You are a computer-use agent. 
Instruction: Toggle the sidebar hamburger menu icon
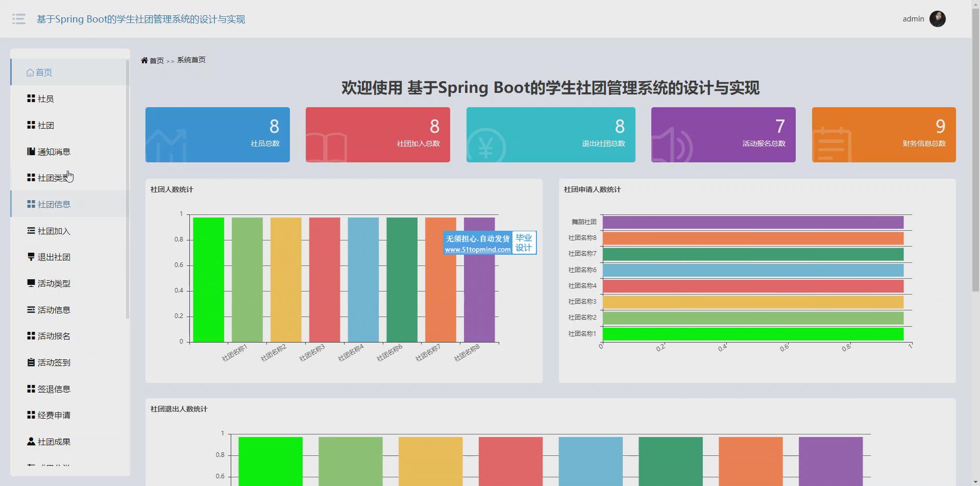[19, 19]
